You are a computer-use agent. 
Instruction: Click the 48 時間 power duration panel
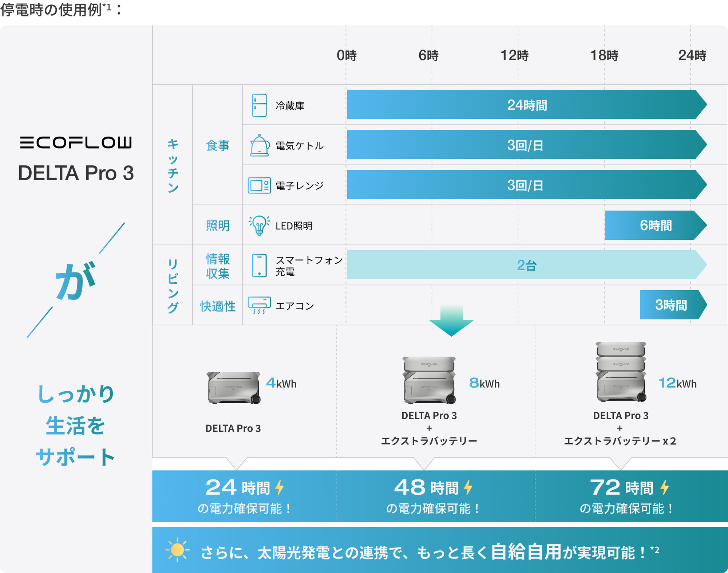click(x=435, y=496)
